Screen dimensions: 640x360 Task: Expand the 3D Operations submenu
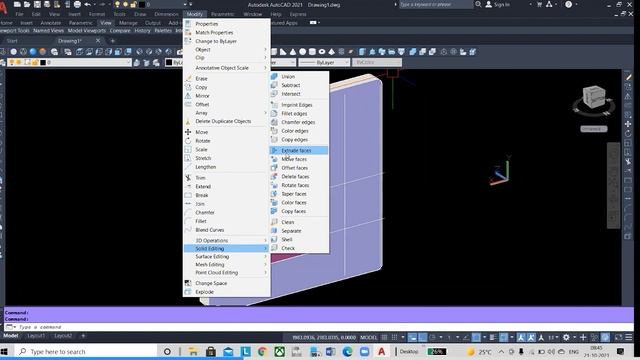[227, 240]
